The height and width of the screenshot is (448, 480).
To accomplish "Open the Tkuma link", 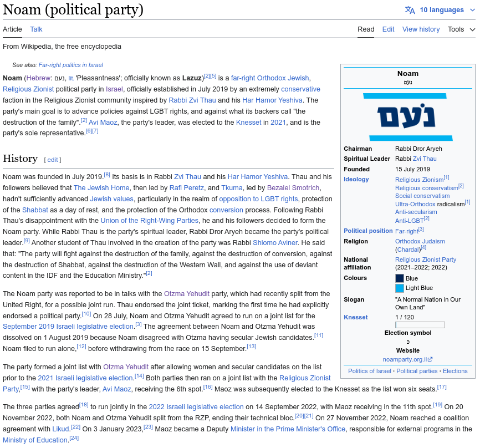I will pos(232,188).
